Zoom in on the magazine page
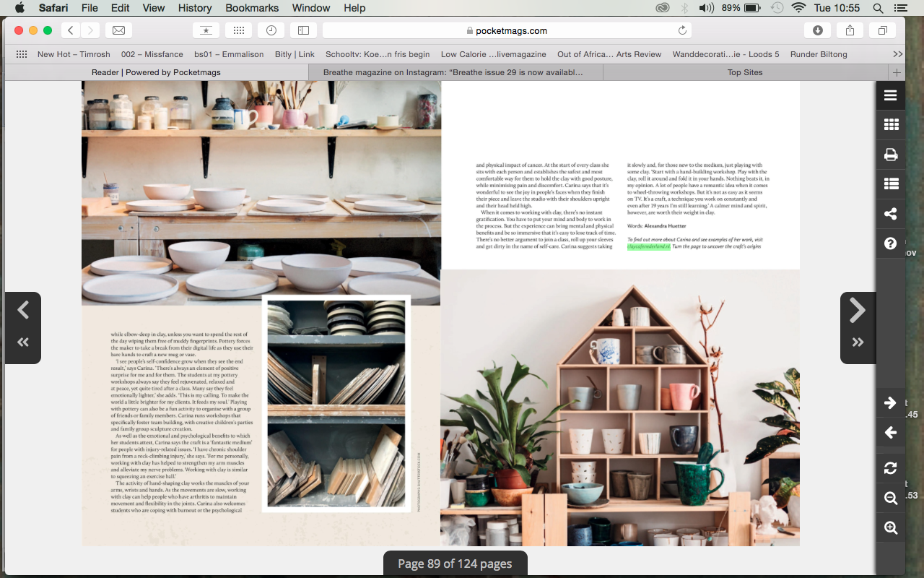This screenshot has height=578, width=924. pos(891,527)
